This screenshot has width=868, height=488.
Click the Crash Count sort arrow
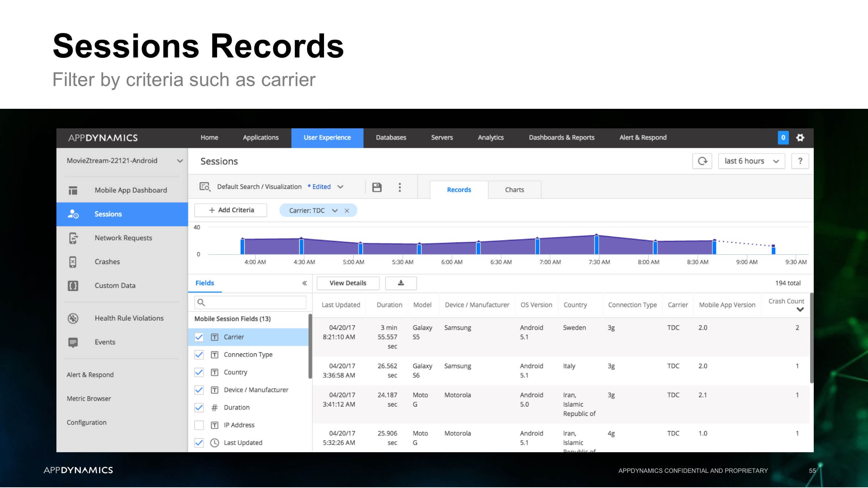(800, 309)
